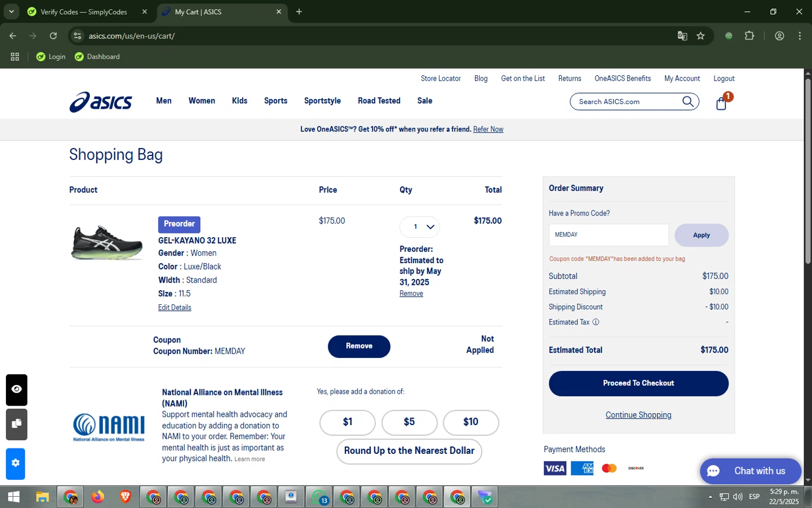812x508 pixels.
Task: Open the Chrome profile icon
Action: click(780, 36)
